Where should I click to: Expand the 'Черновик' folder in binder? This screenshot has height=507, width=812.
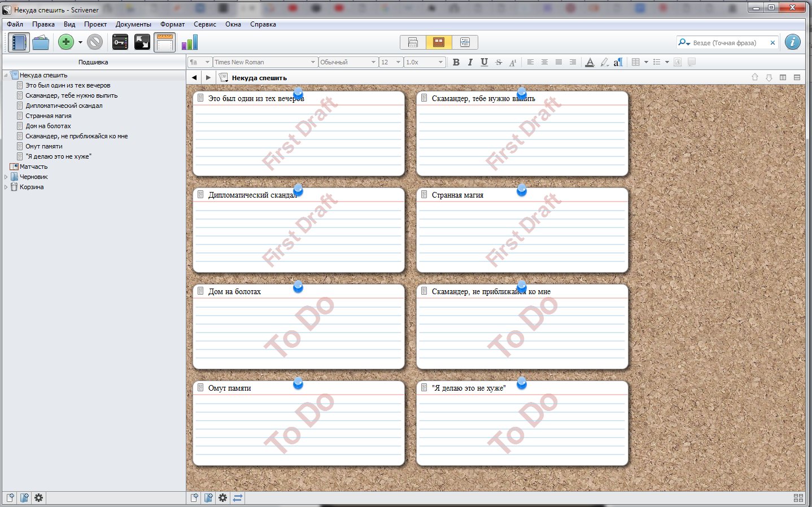(x=6, y=177)
